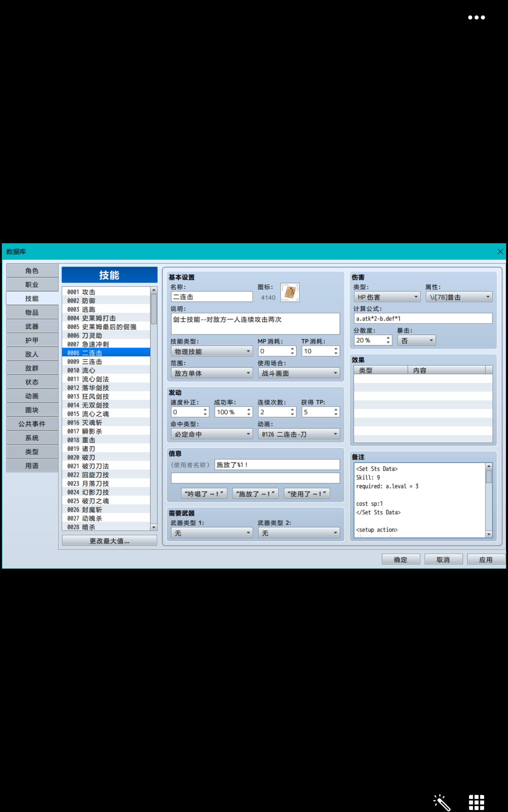Insert the “使用了～!” message template
This screenshot has width=508, height=812.
click(307, 494)
